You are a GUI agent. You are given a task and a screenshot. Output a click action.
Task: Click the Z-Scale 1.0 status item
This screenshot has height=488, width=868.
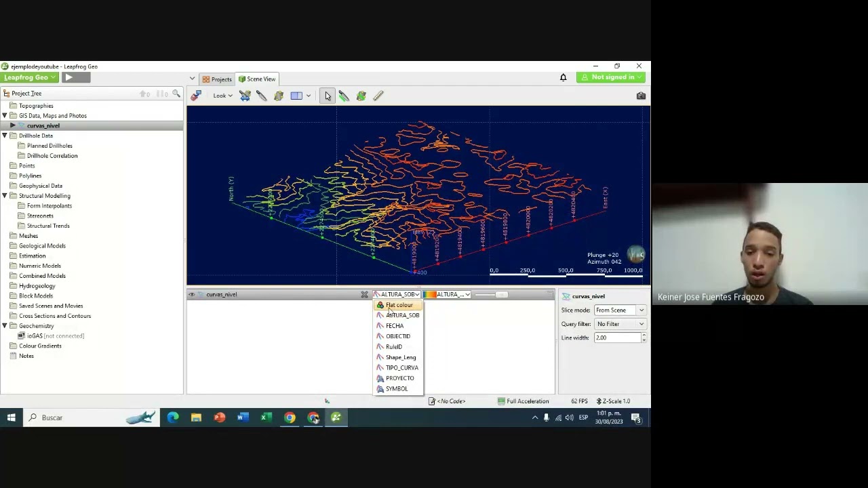tap(613, 401)
